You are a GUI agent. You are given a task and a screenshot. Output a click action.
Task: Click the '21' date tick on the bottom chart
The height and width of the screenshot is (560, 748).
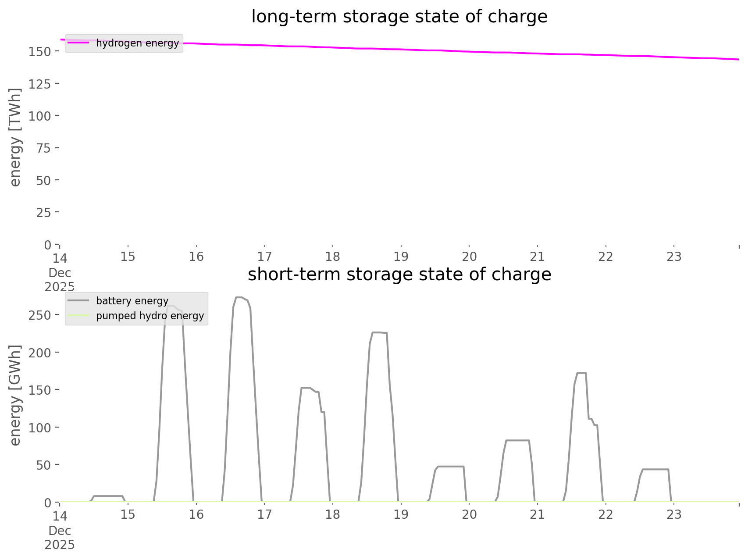click(x=538, y=514)
